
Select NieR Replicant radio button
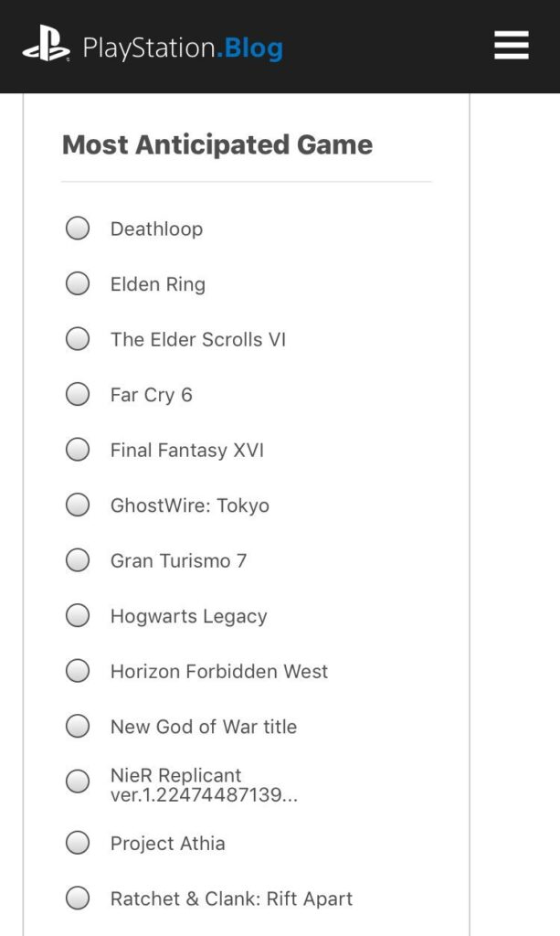(78, 781)
